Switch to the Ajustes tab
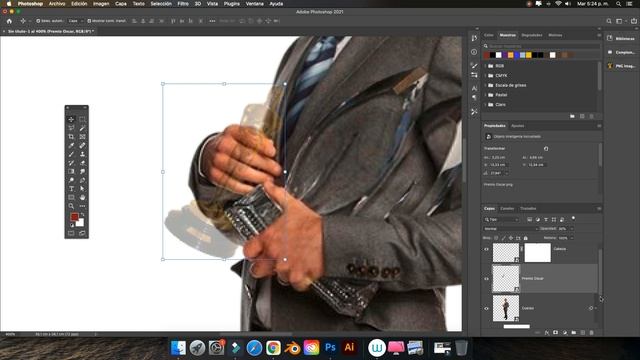 pos(518,126)
